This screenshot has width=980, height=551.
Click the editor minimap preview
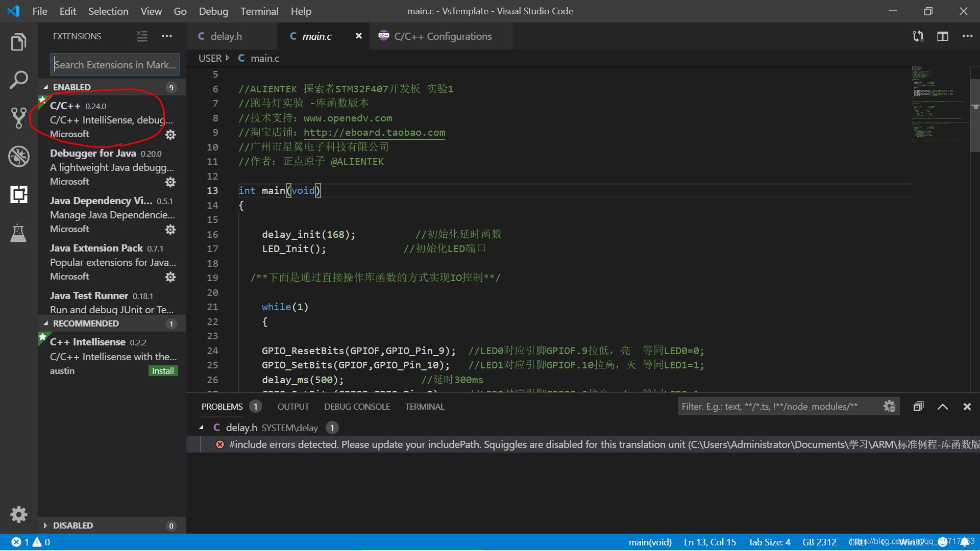click(x=939, y=105)
